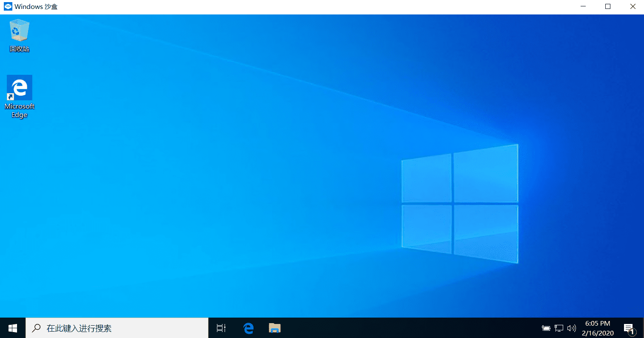Open Task View from the taskbar
644x338 pixels.
[221, 328]
